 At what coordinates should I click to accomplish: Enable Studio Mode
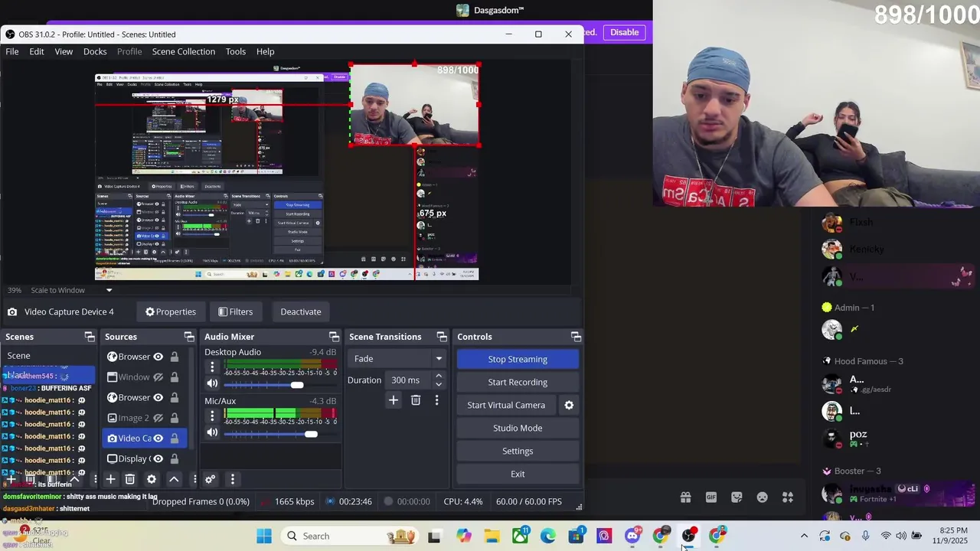(x=518, y=428)
